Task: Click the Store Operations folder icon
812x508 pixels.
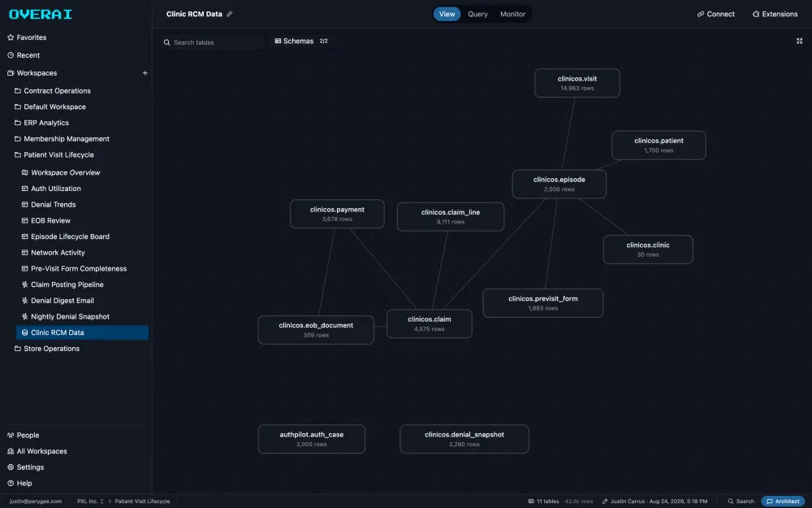Action: (18, 349)
